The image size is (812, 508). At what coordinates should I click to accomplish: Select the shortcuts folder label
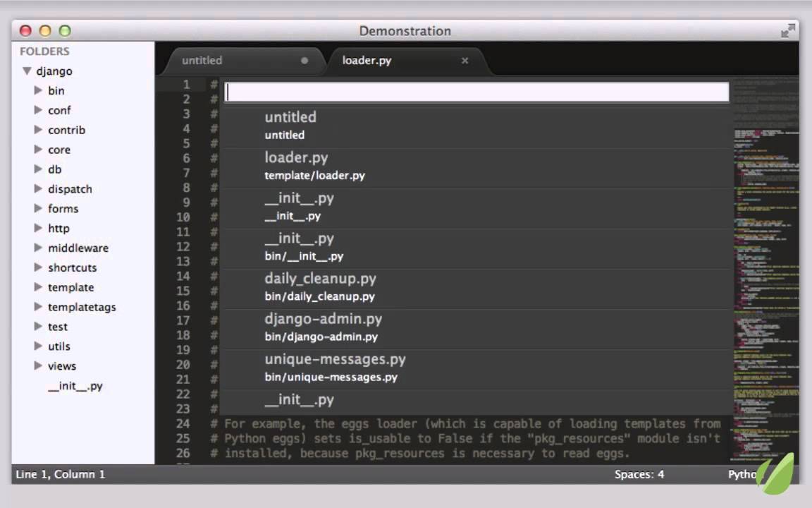coord(73,268)
